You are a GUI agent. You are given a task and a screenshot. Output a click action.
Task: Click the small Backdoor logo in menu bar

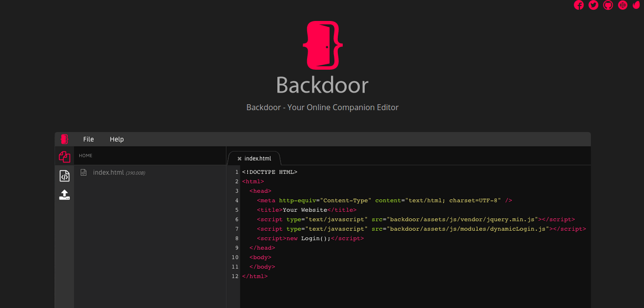tap(64, 139)
